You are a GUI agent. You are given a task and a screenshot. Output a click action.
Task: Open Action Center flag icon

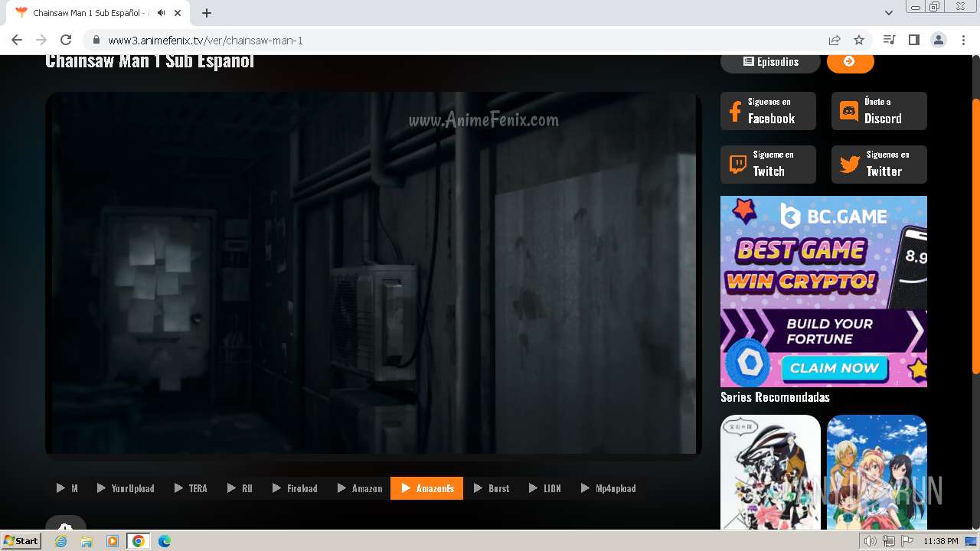(907, 541)
